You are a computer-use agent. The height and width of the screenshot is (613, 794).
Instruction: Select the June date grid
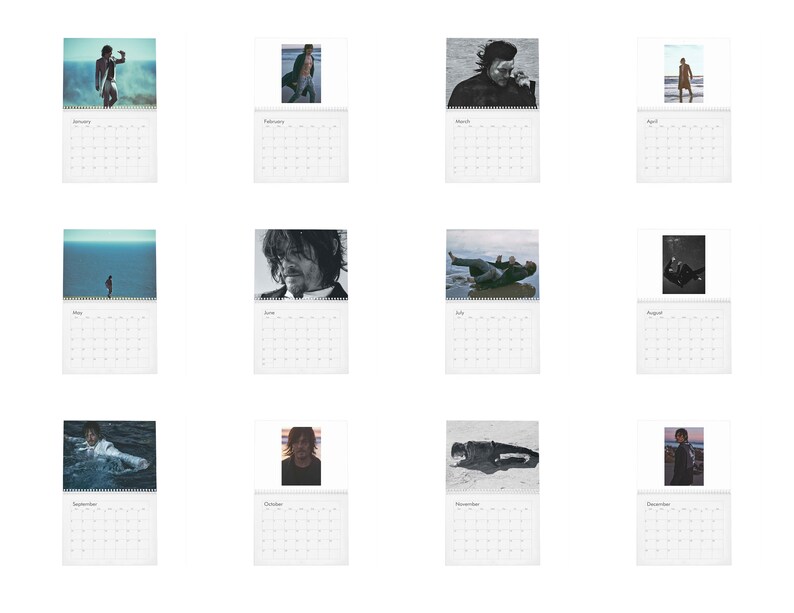(301, 342)
